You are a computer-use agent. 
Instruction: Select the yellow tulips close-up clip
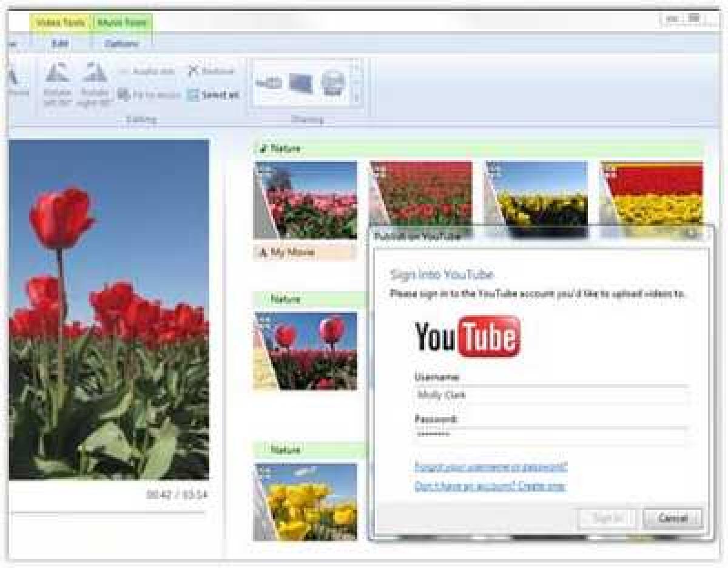[305, 502]
